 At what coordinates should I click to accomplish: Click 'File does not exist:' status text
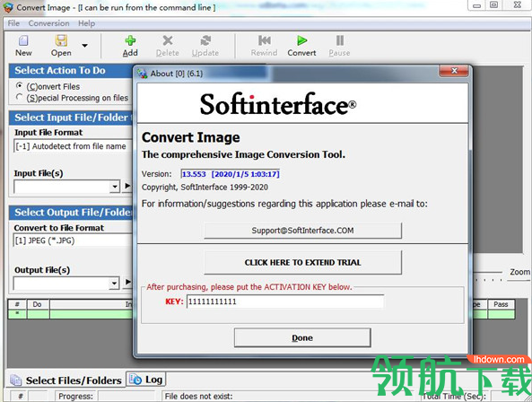[198, 397]
